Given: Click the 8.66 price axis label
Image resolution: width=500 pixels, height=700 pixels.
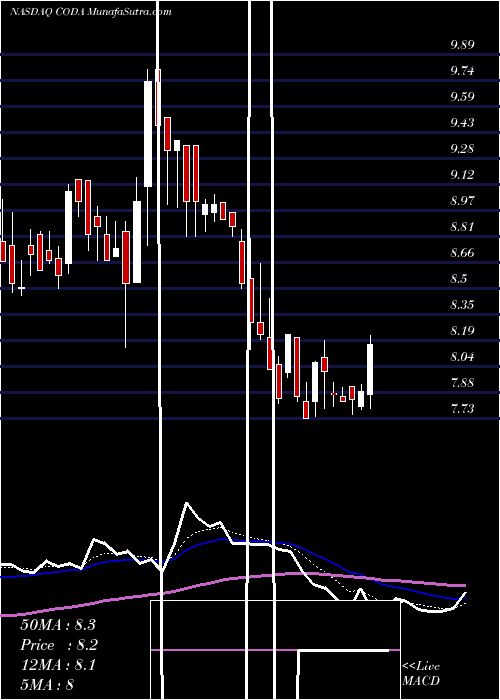Looking at the screenshot, I should [462, 252].
